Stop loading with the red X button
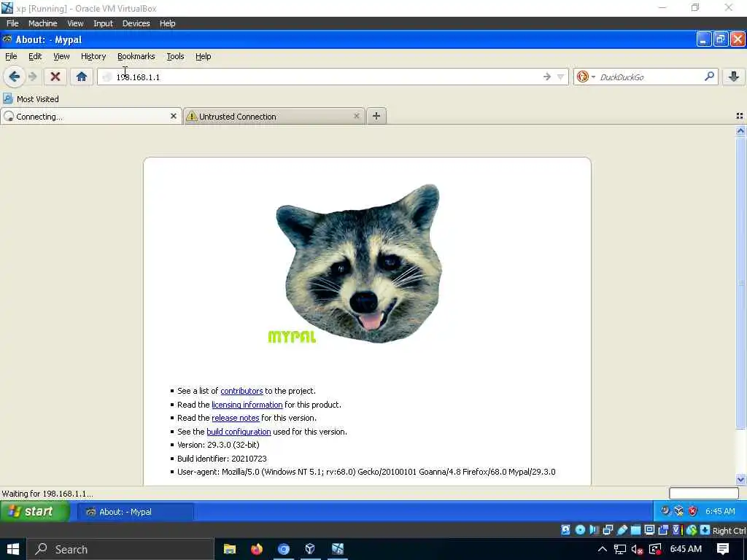Screen dimensions: 747x560 (x=55, y=77)
